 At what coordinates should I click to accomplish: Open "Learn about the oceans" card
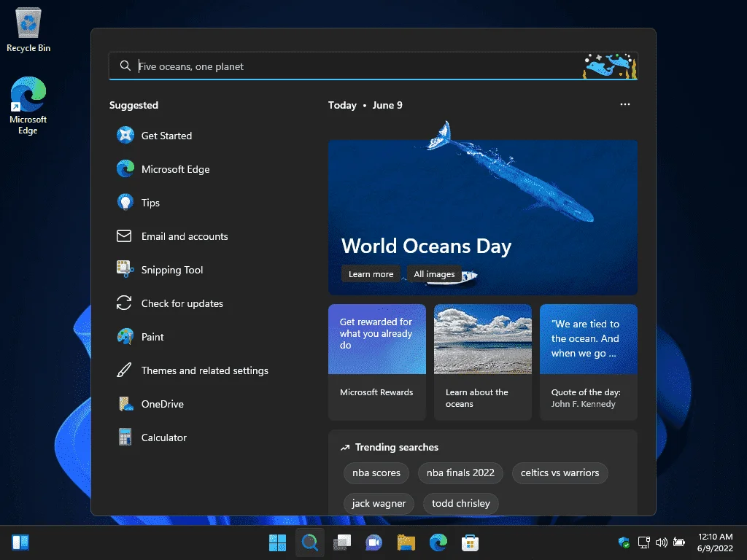tap(483, 362)
